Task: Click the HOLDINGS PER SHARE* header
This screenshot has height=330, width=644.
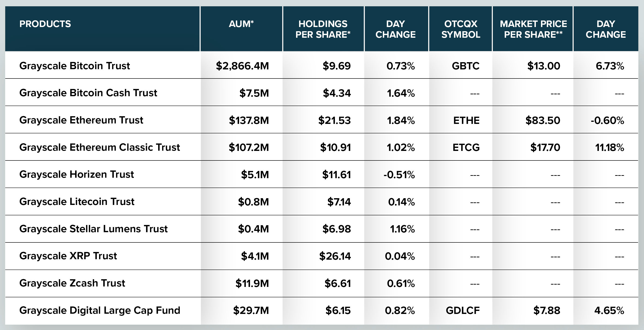Action: pos(323,29)
